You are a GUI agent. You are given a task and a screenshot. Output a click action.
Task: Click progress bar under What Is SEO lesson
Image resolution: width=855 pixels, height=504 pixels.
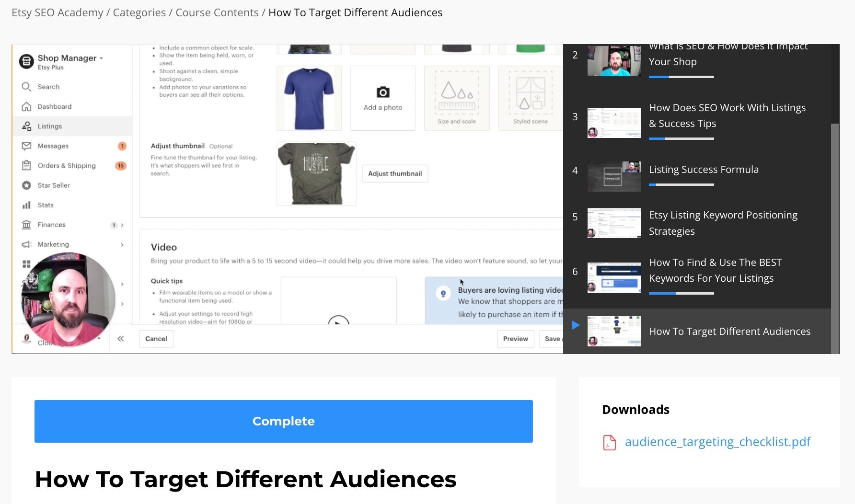point(682,77)
